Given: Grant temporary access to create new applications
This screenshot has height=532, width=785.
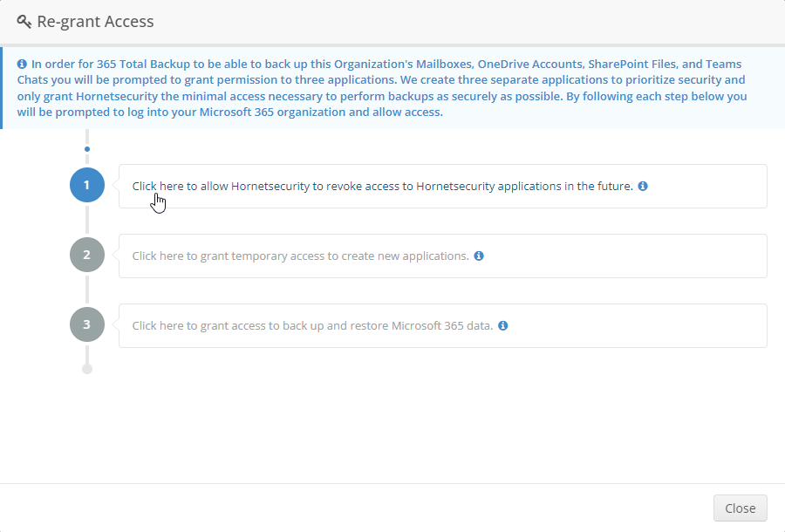Looking at the screenshot, I should point(300,256).
